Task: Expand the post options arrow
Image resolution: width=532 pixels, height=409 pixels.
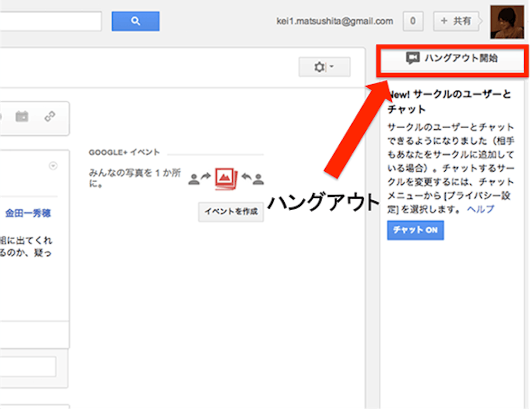Action: (52, 166)
